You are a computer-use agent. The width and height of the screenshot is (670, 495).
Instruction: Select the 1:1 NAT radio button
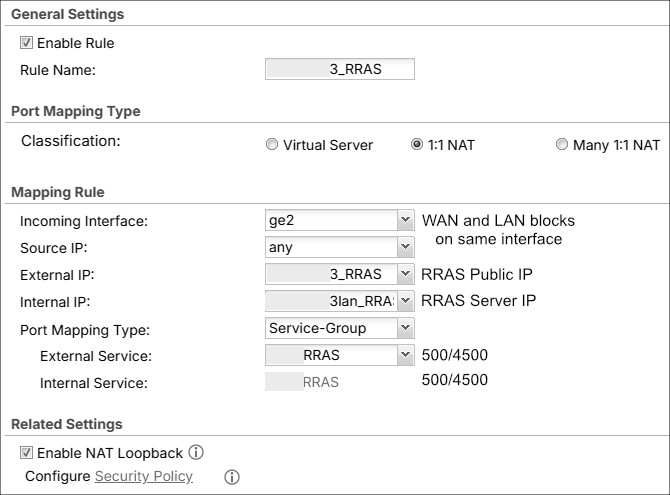[417, 145]
